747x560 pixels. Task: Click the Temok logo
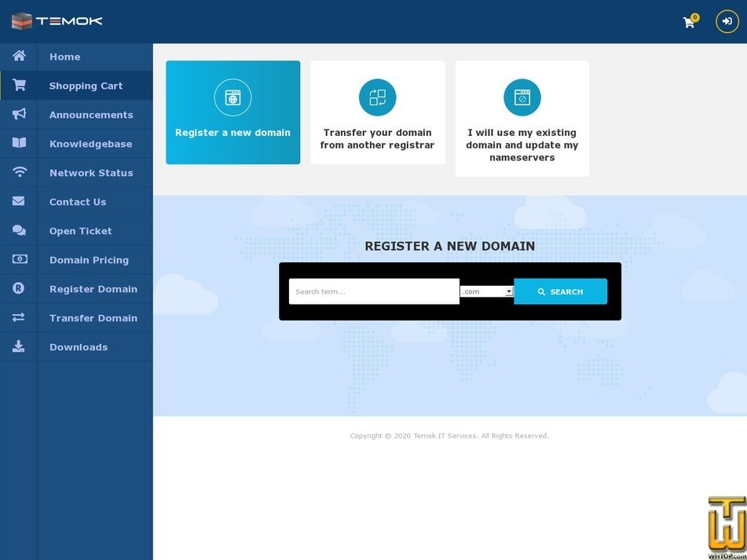click(x=57, y=21)
